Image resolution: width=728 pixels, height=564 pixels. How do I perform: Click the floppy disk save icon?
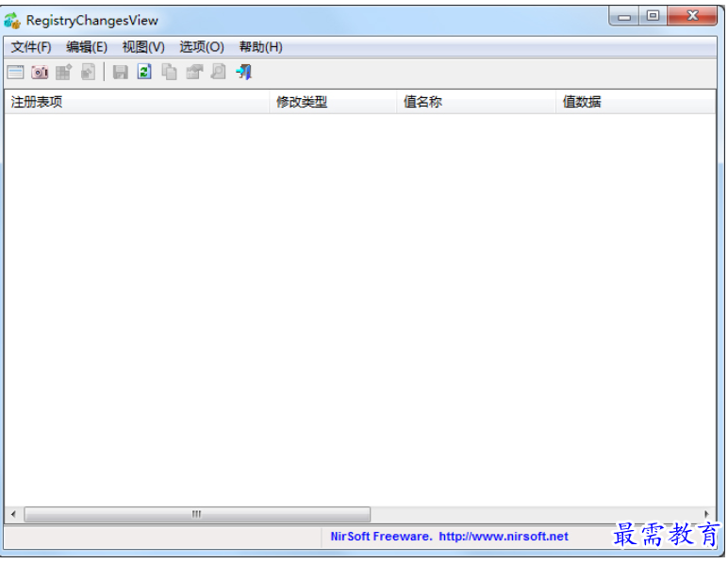pos(121,73)
